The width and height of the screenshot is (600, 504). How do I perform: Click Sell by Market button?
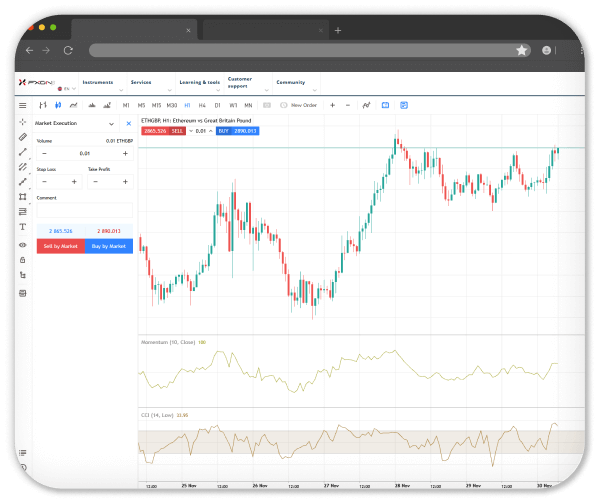[60, 245]
